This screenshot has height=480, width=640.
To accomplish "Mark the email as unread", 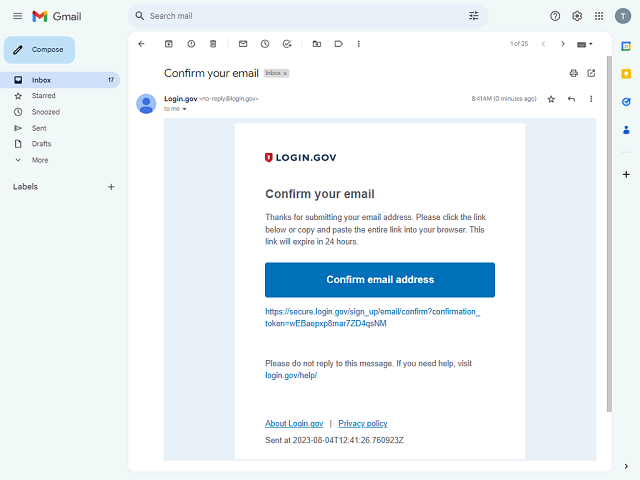I will point(243,44).
